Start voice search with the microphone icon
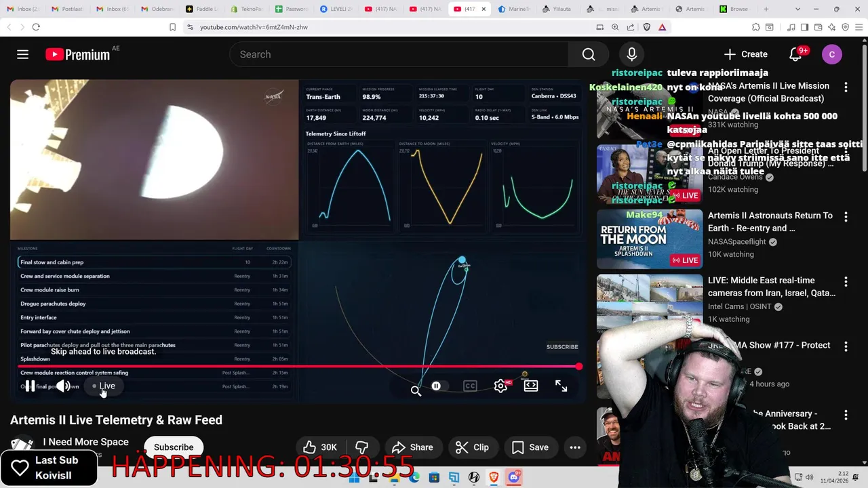Screen dimensions: 868x488 (x=631, y=54)
